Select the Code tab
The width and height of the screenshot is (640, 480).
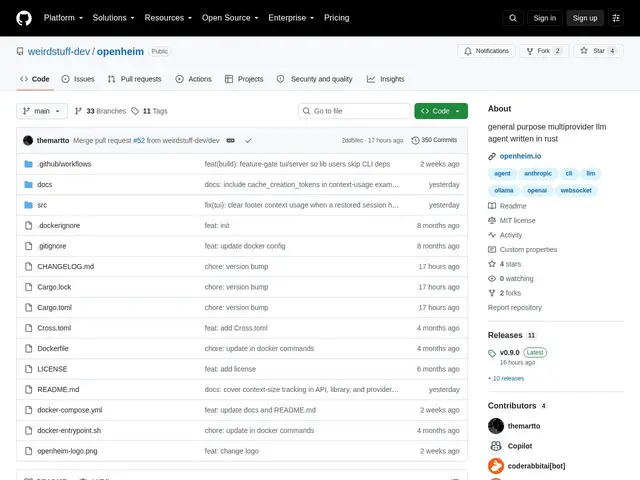coord(35,79)
